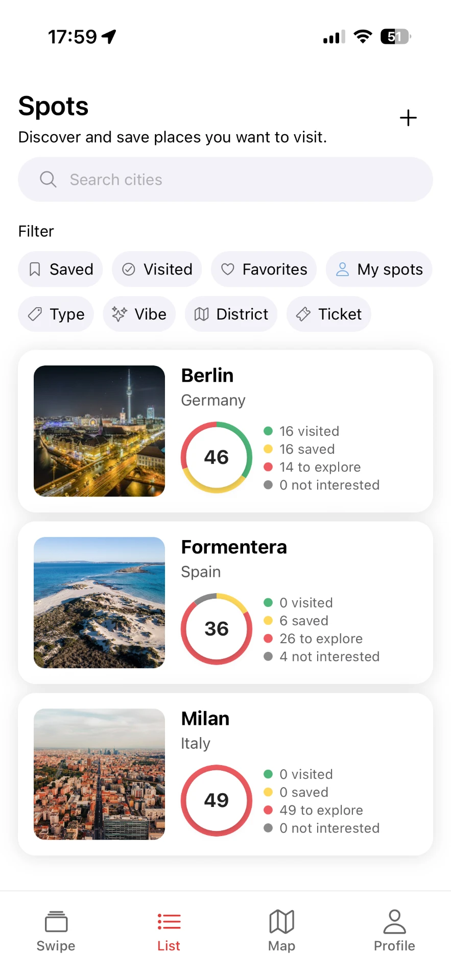Select the Vibe filter option
The image size is (451, 980).
click(x=139, y=314)
